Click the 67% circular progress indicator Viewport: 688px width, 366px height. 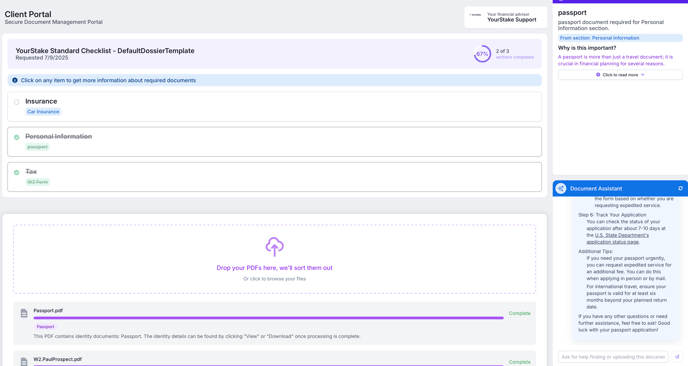[x=482, y=54]
